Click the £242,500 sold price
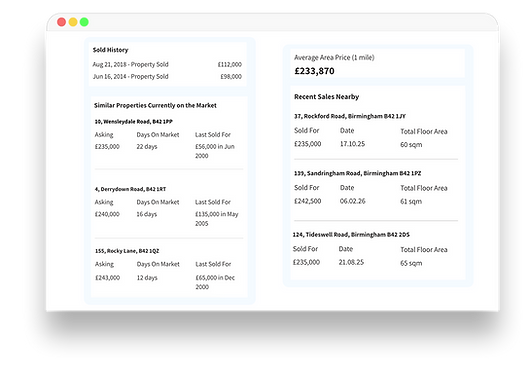The image size is (529, 368). tap(308, 201)
